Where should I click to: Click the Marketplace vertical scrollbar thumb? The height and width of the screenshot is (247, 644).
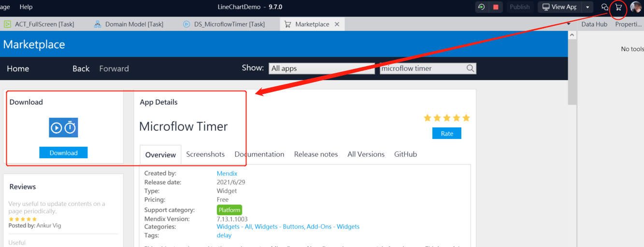click(x=572, y=72)
